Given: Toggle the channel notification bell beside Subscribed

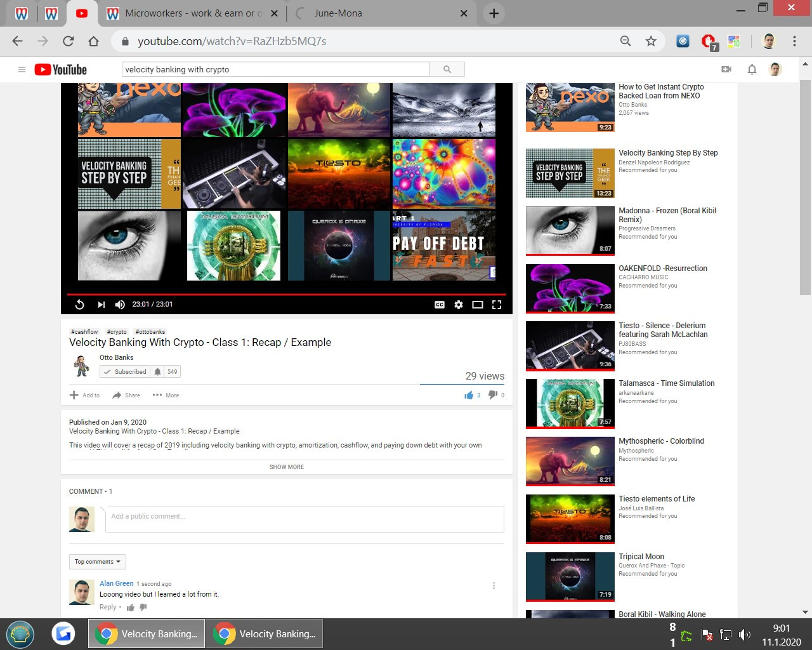Looking at the screenshot, I should (x=157, y=371).
